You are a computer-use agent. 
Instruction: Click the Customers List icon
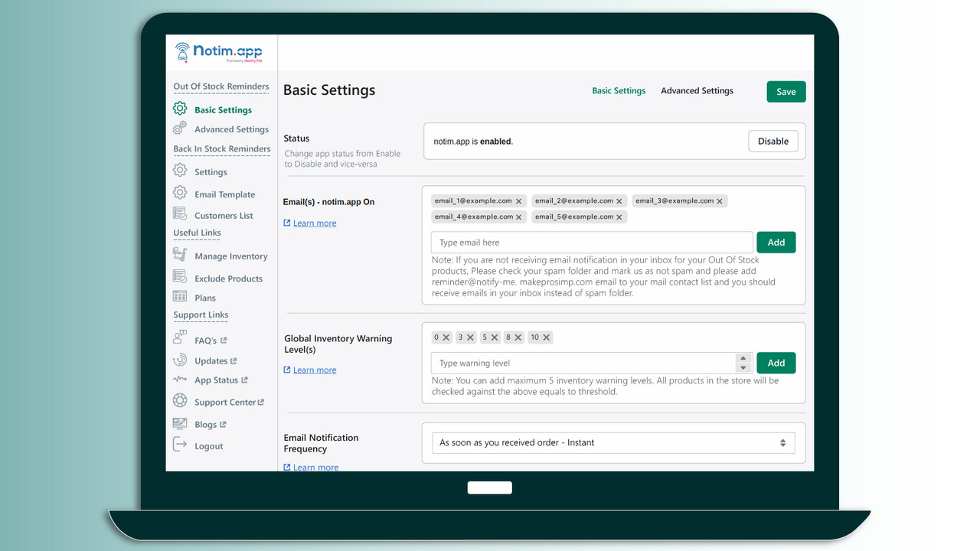(x=179, y=215)
